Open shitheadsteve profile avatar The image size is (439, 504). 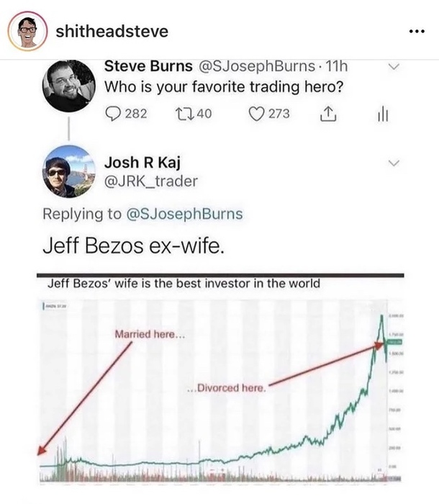[27, 31]
